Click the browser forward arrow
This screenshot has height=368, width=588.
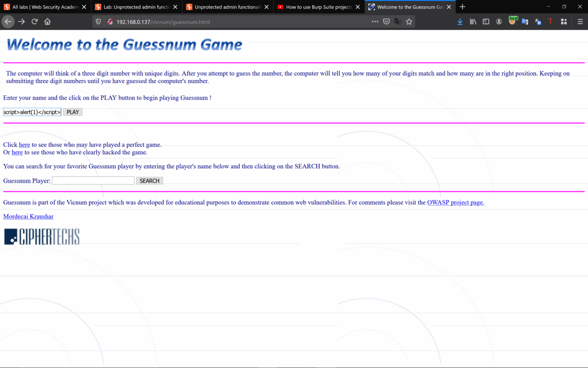[x=21, y=22]
